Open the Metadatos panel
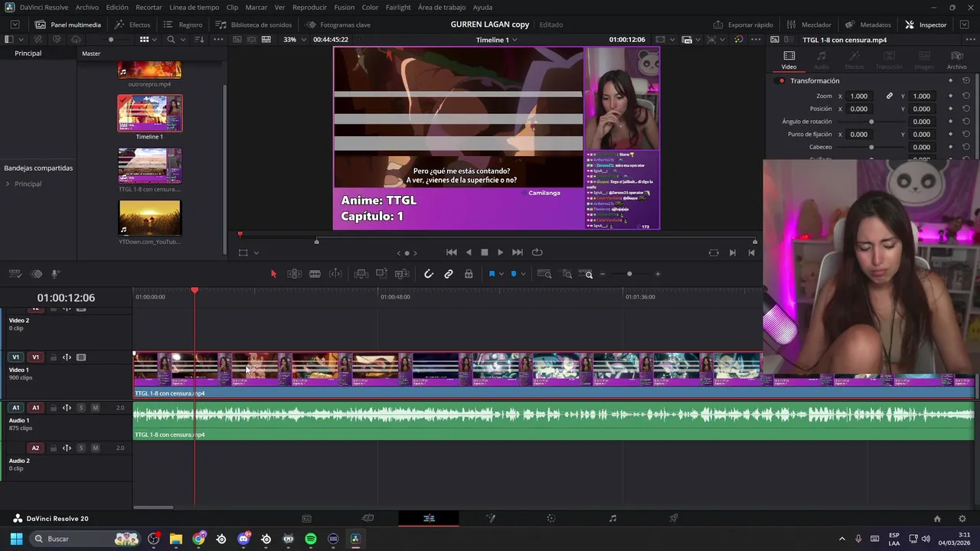 pyautogui.click(x=867, y=24)
